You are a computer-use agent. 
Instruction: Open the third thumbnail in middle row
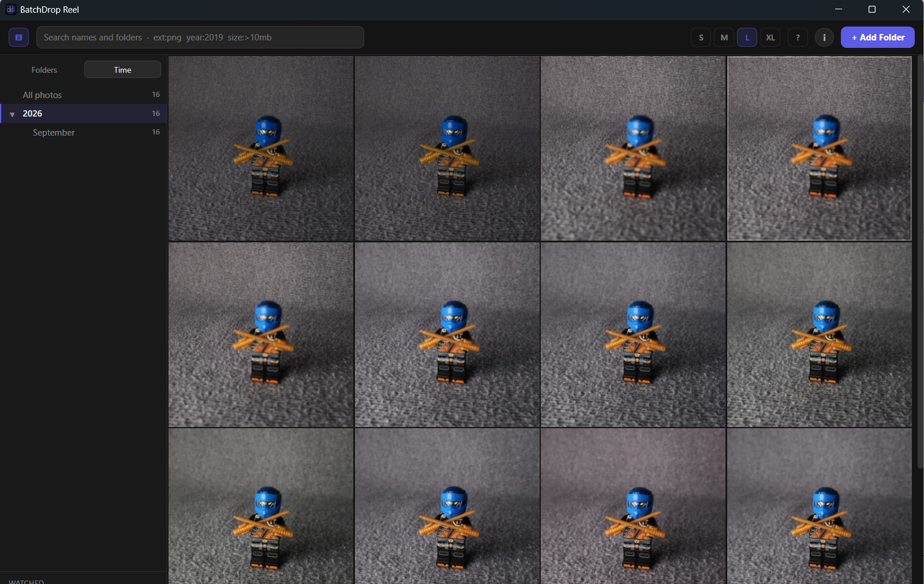coord(633,335)
